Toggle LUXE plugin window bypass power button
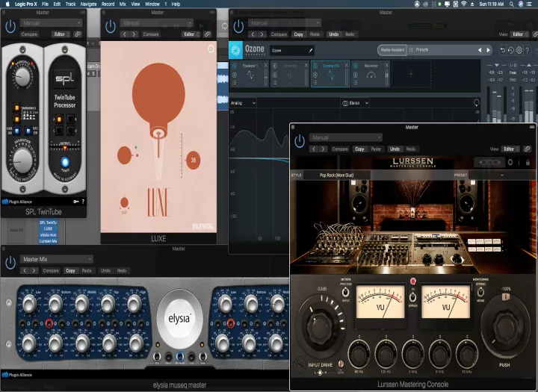Viewport: 538px width, 392px height. click(x=111, y=26)
